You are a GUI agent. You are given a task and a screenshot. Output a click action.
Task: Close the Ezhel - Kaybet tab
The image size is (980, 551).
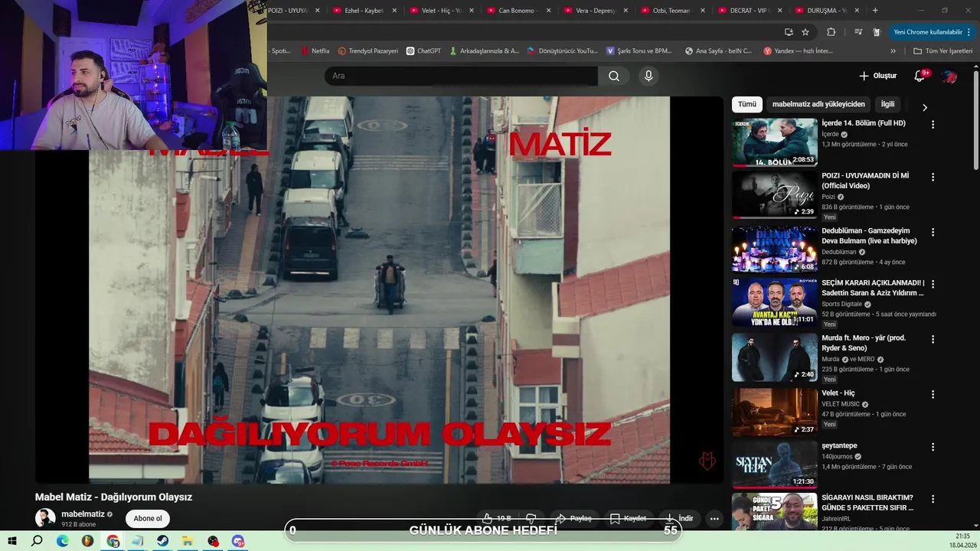coord(395,10)
